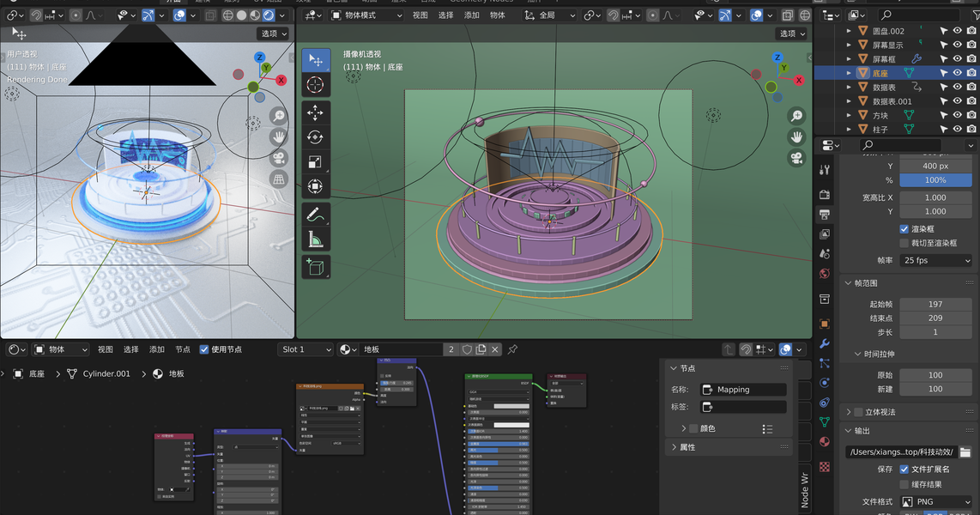Hide 底座 object with eye icon
The width and height of the screenshot is (980, 515).
[957, 73]
